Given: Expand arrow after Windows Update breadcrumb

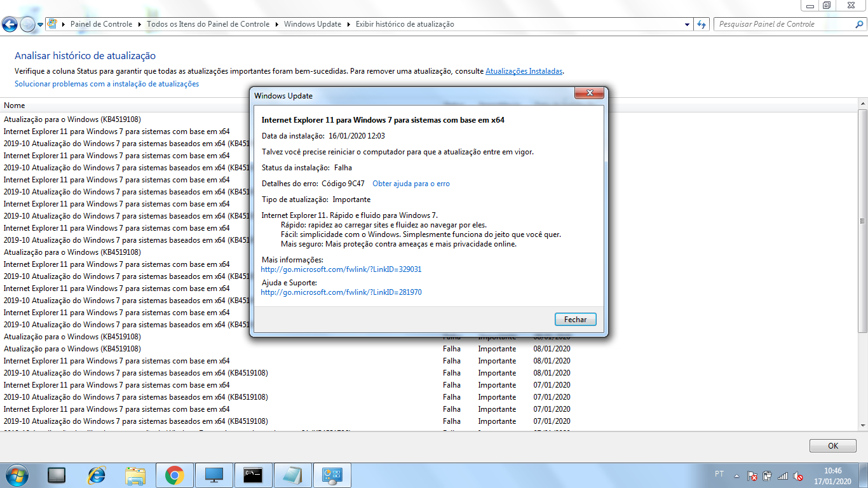Looking at the screenshot, I should click(348, 24).
